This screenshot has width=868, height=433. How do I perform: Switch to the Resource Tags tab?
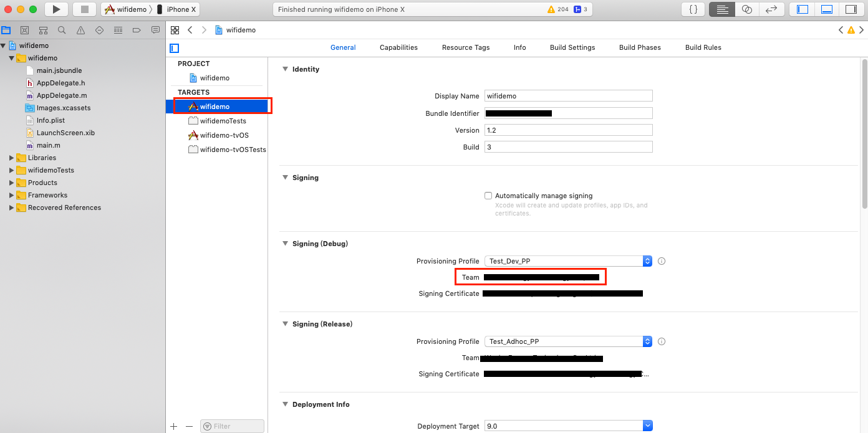466,47
